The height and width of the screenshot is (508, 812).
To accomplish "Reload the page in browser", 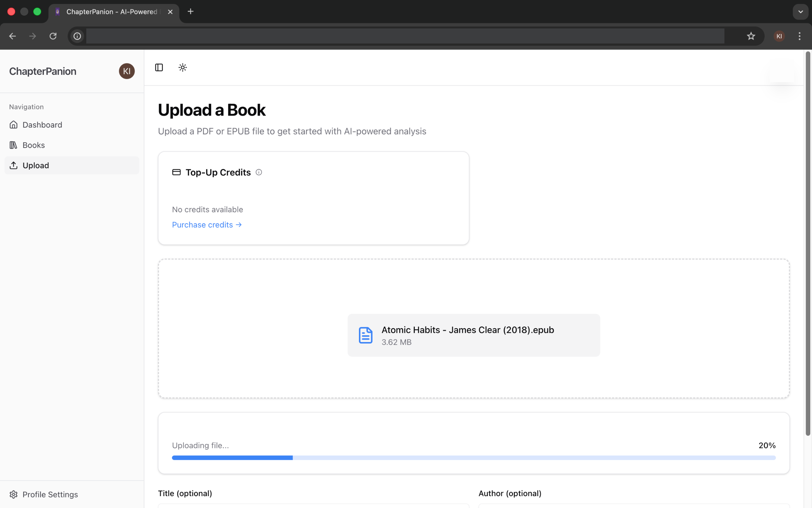I will pos(53,36).
